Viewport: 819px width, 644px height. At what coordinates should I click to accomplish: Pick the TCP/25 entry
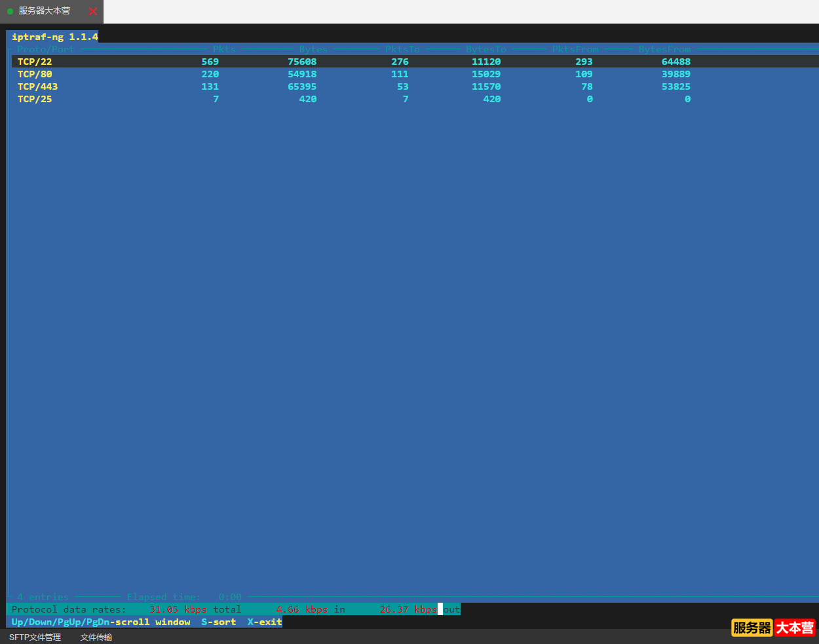(x=35, y=99)
